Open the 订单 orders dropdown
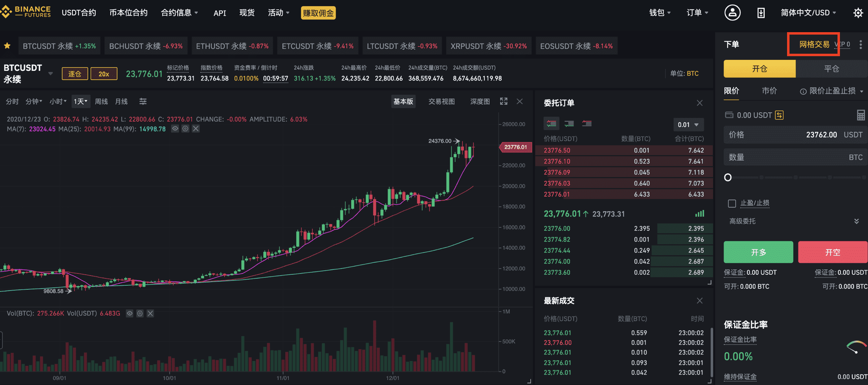This screenshot has height=385, width=868. [x=697, y=13]
